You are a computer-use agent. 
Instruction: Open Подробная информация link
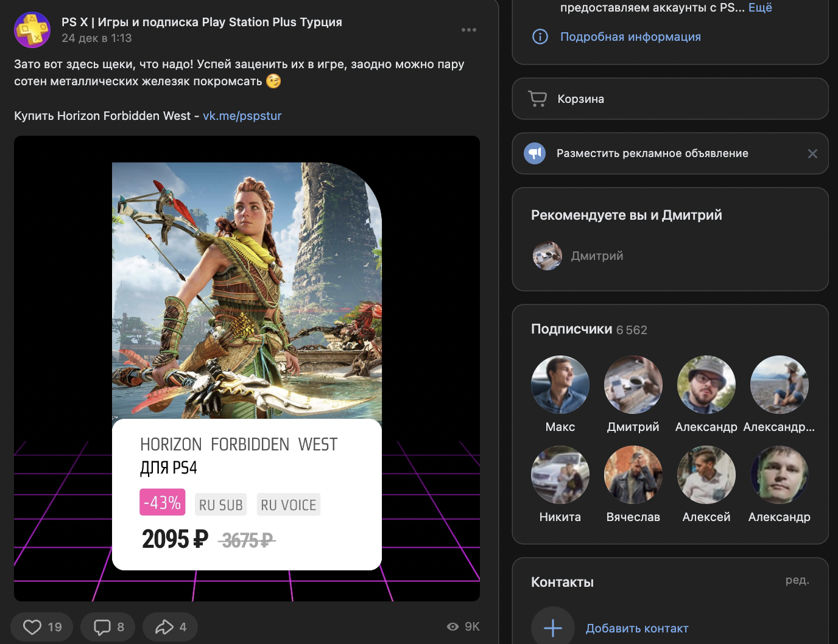[x=630, y=37]
